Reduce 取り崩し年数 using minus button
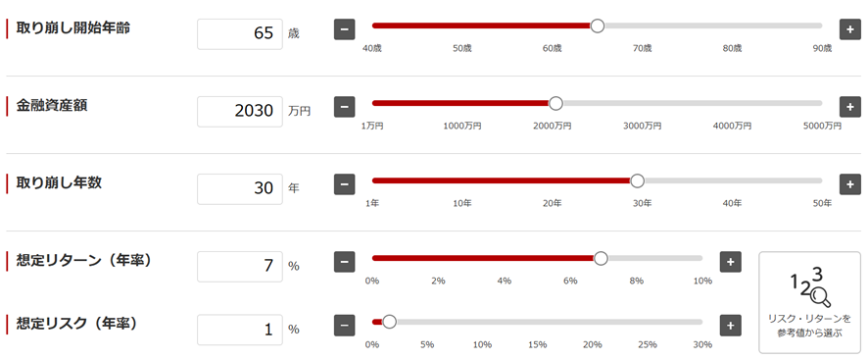Viewport: 868px width, 359px height. (x=344, y=184)
